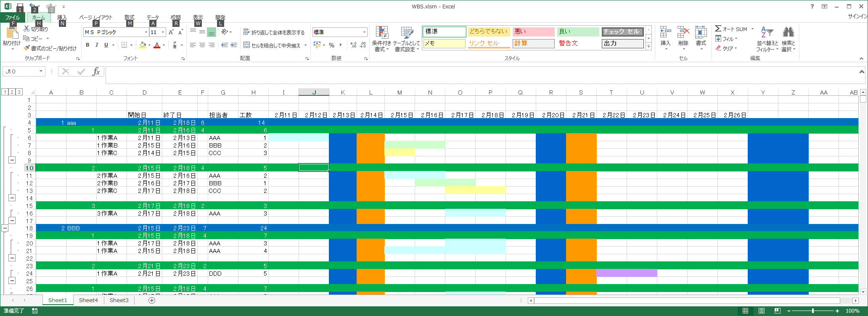Open Sort & Filter (並べ替えとフィルター)

click(767, 39)
